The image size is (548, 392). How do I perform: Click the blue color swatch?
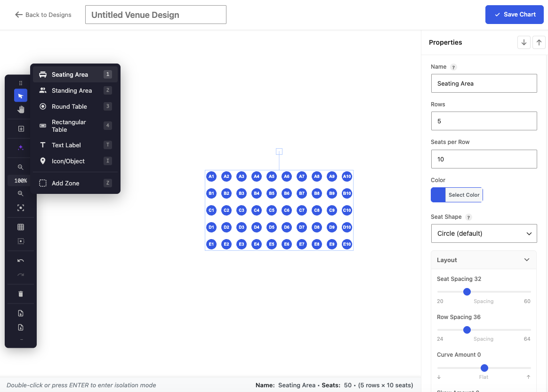pos(438,195)
